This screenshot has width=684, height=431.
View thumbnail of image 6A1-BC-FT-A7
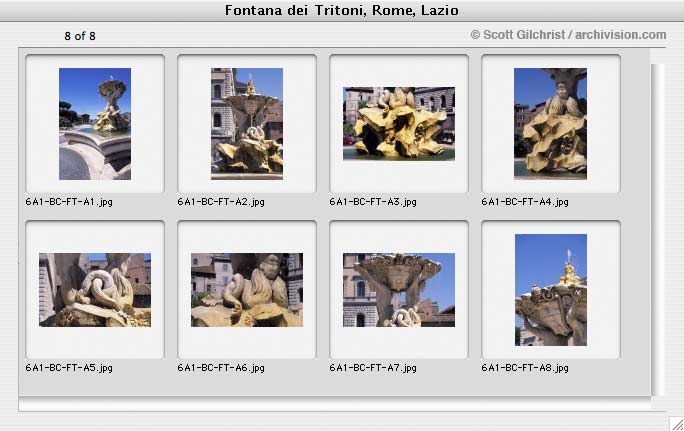point(399,290)
